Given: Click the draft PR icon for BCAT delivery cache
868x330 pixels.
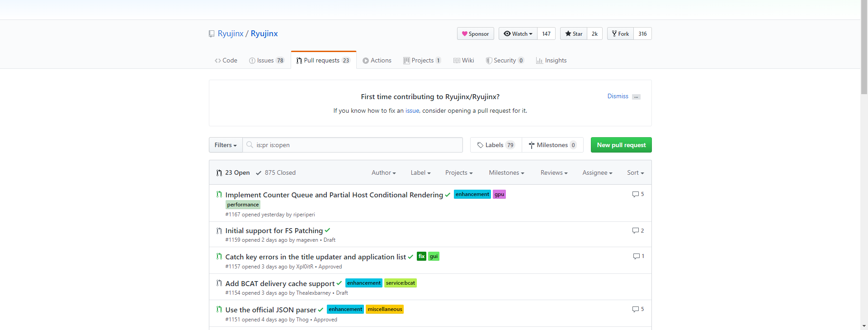Looking at the screenshot, I should pos(219,283).
